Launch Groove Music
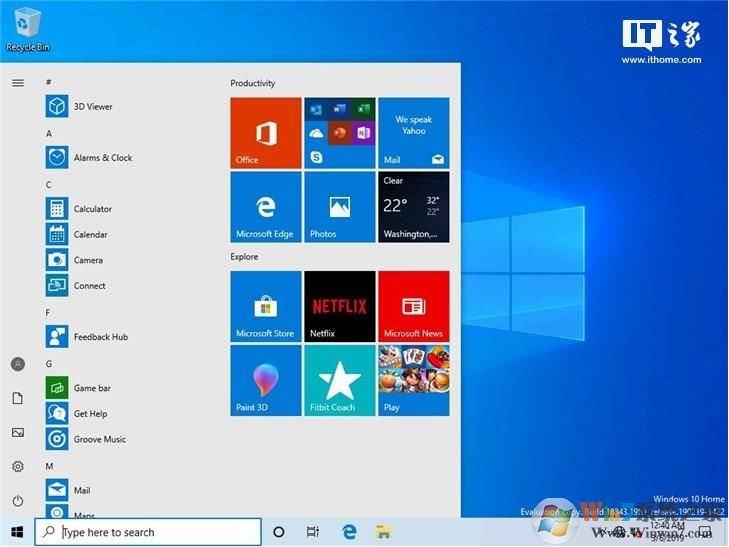This screenshot has width=729, height=547. tap(99, 439)
